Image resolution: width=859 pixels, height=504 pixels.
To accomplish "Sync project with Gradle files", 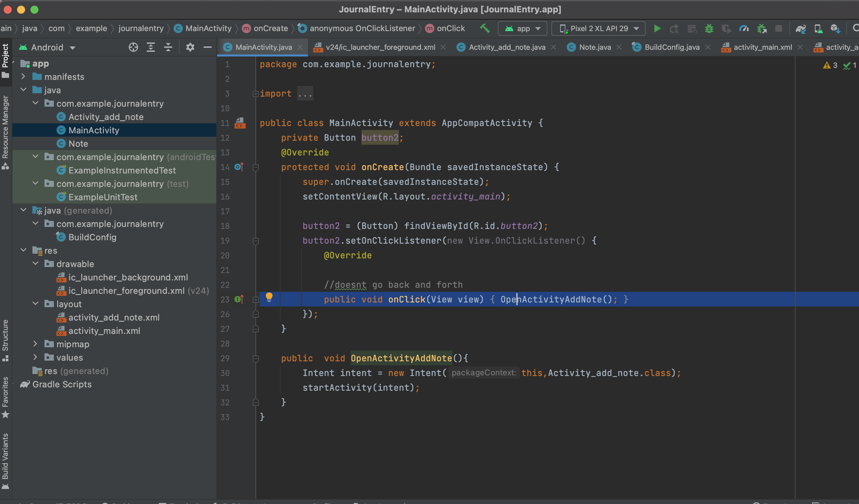I will point(800,29).
